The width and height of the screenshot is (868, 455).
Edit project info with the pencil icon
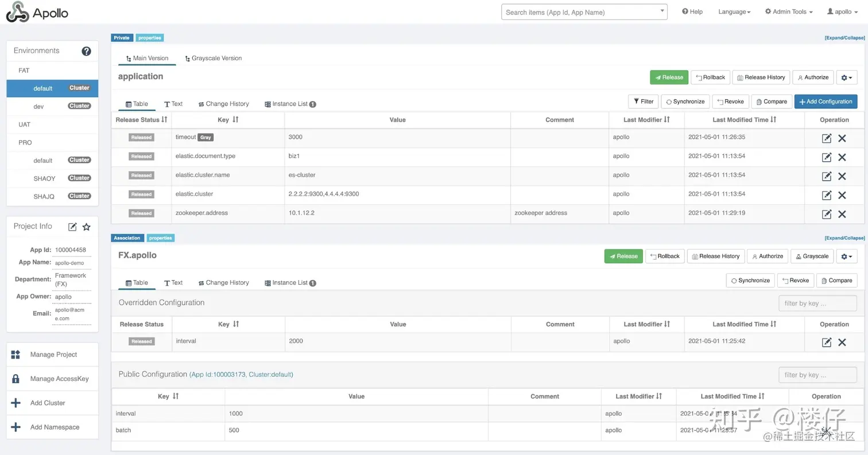pos(72,227)
